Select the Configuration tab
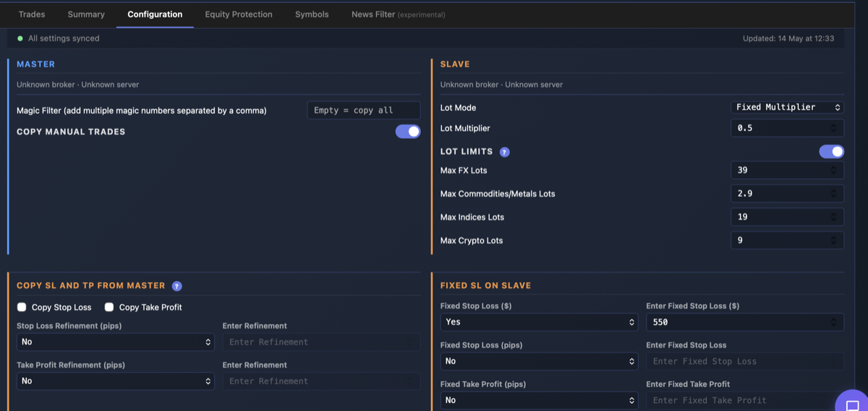 coord(155,14)
